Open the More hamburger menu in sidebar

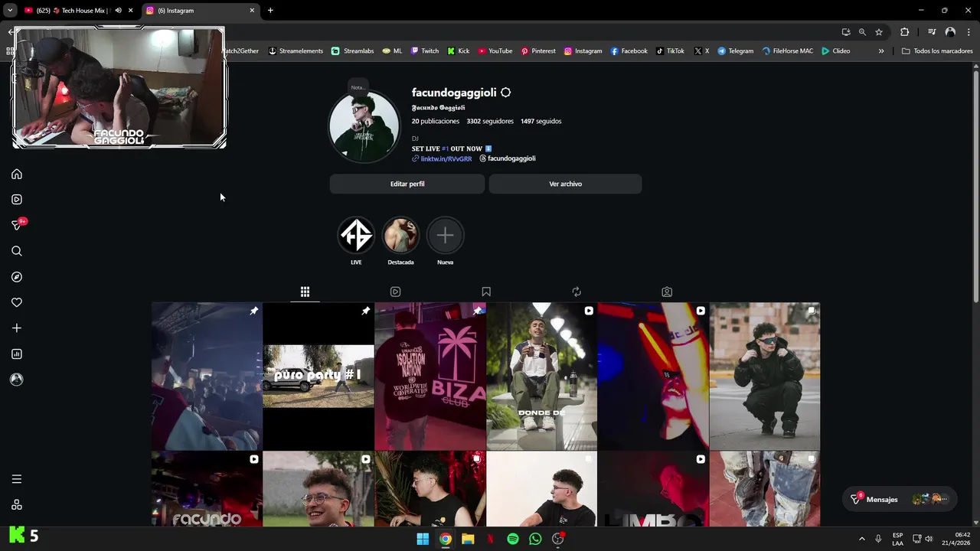pos(17,479)
